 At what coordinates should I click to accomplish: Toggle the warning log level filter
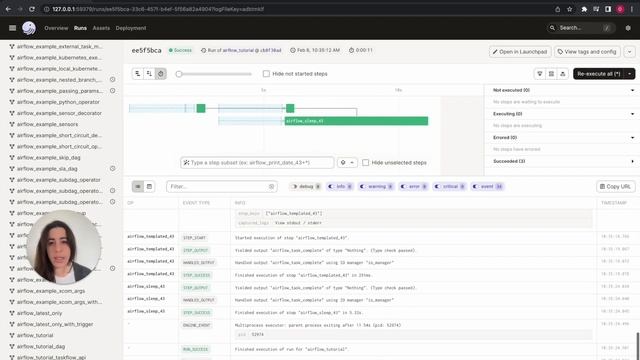coord(376,187)
